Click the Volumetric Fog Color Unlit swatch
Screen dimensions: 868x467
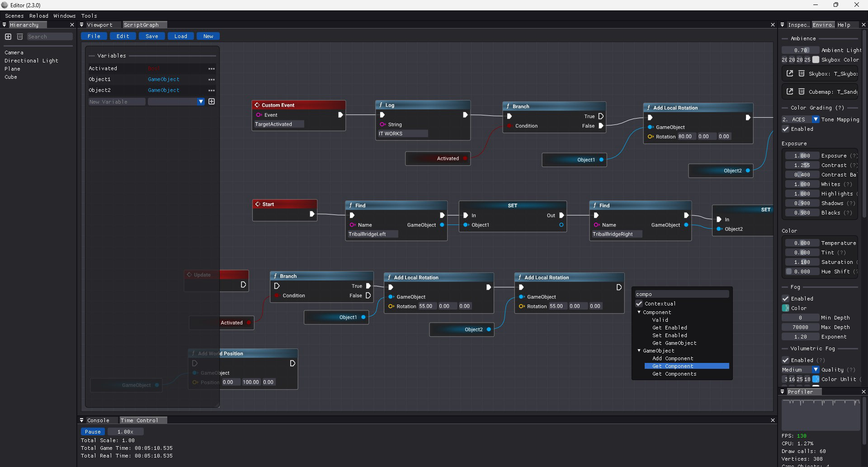pos(816,379)
